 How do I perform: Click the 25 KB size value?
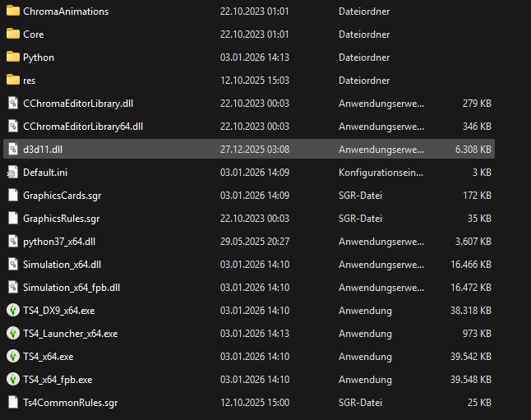coord(479,403)
